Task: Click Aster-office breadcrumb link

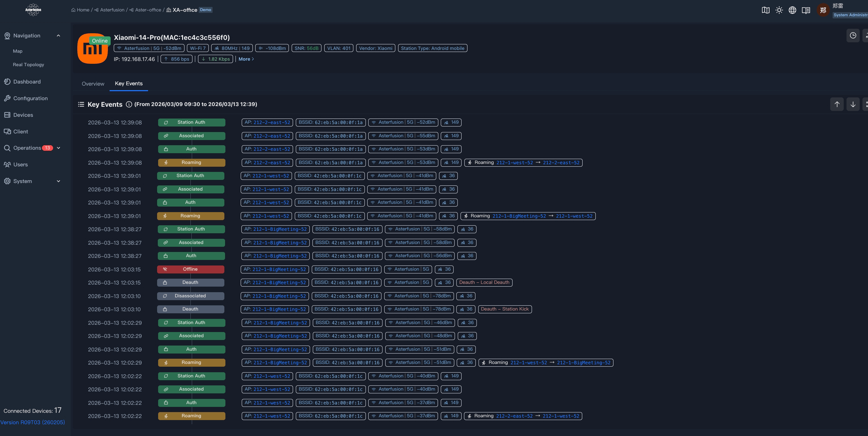Action: 148,10
